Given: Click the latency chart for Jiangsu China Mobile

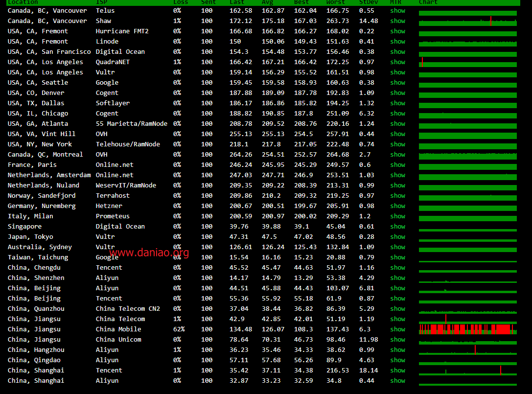Looking at the screenshot, I should pos(467,329).
